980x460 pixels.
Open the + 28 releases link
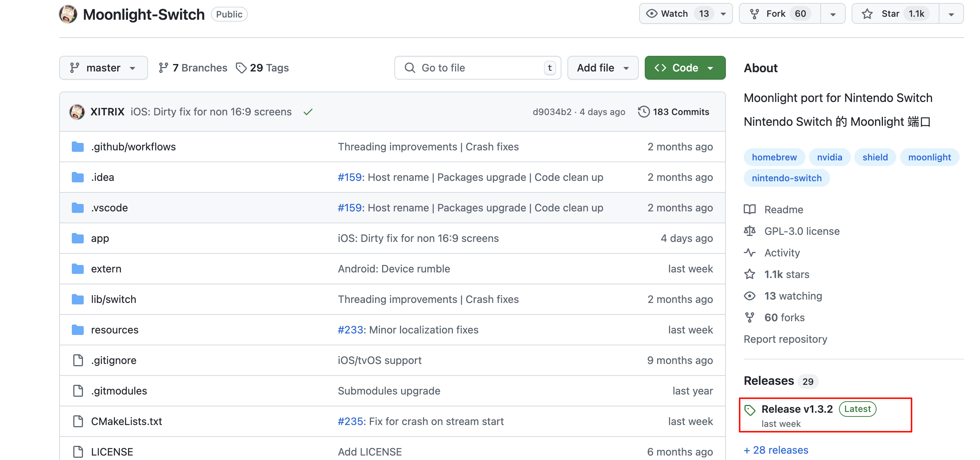[776, 450]
